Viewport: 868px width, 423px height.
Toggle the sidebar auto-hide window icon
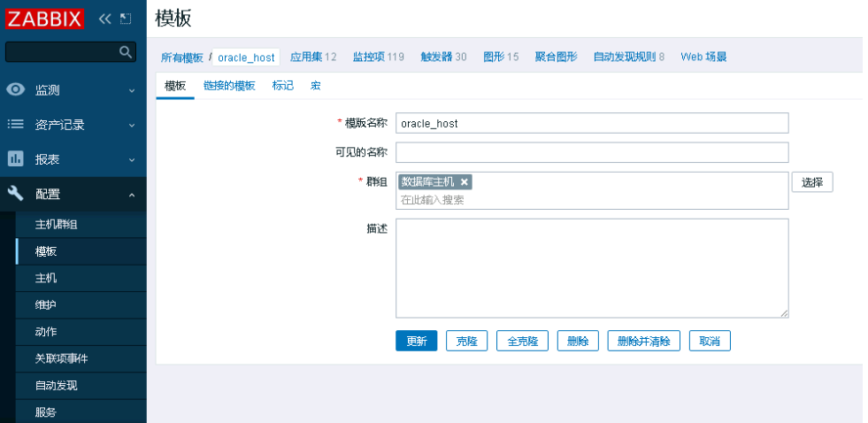pyautogui.click(x=126, y=19)
